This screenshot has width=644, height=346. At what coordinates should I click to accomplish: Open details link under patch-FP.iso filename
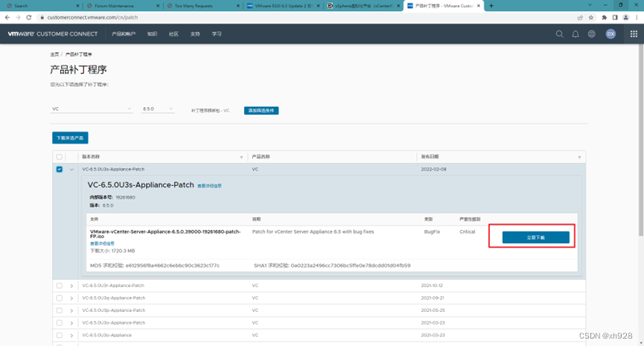[102, 243]
